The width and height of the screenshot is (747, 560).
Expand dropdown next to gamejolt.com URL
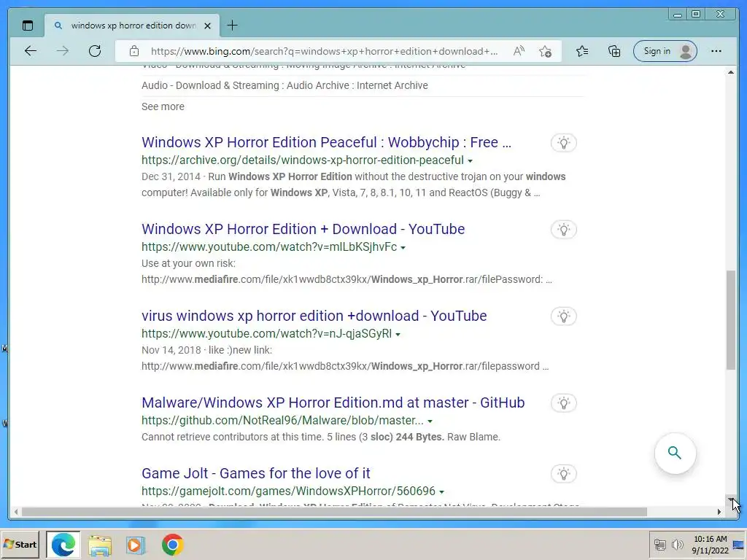(x=441, y=491)
